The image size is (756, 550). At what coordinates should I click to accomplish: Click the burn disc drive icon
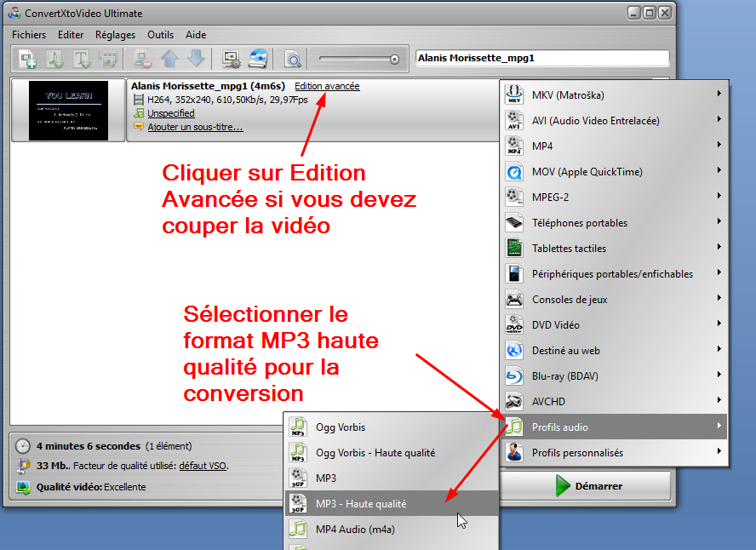[258, 59]
